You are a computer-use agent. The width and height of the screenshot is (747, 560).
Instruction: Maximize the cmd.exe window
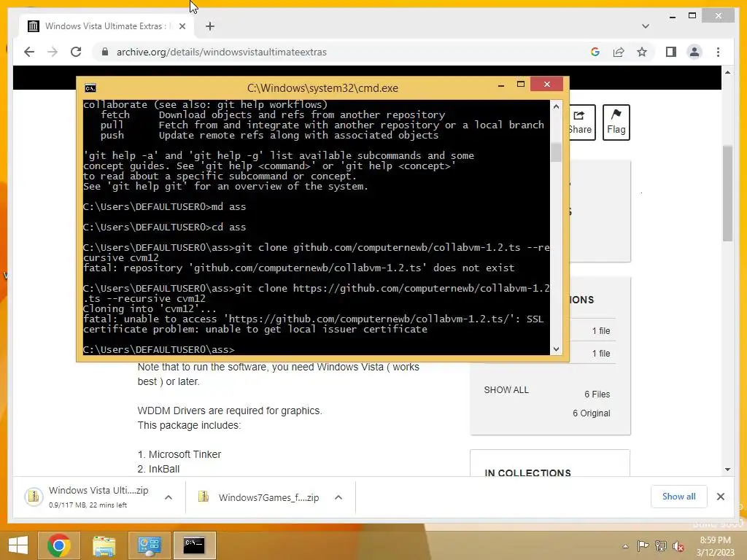click(521, 85)
